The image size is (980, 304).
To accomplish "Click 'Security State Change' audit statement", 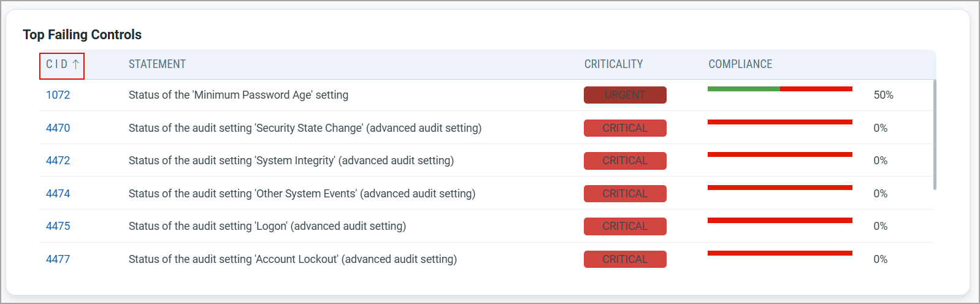I will coord(305,128).
